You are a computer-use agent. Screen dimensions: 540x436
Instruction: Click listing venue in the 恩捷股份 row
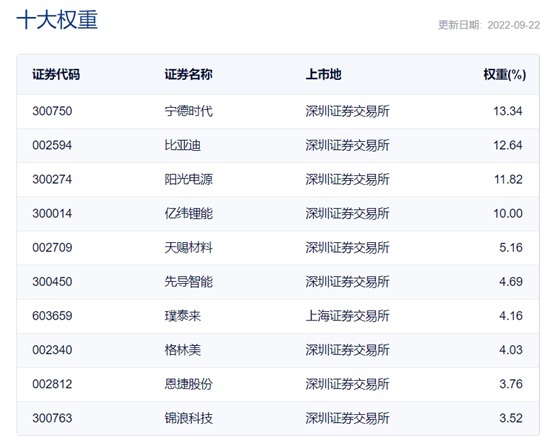coord(347,384)
